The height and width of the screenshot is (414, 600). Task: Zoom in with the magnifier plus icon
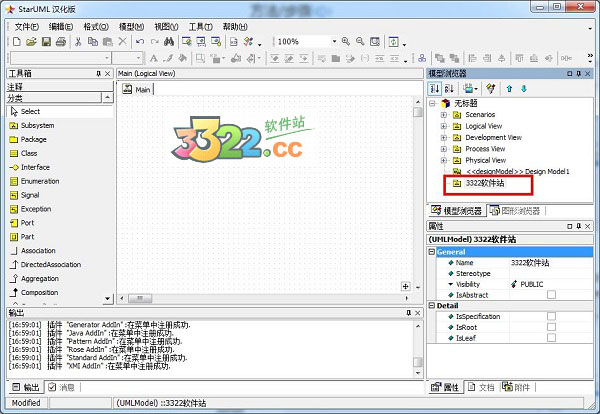click(346, 41)
